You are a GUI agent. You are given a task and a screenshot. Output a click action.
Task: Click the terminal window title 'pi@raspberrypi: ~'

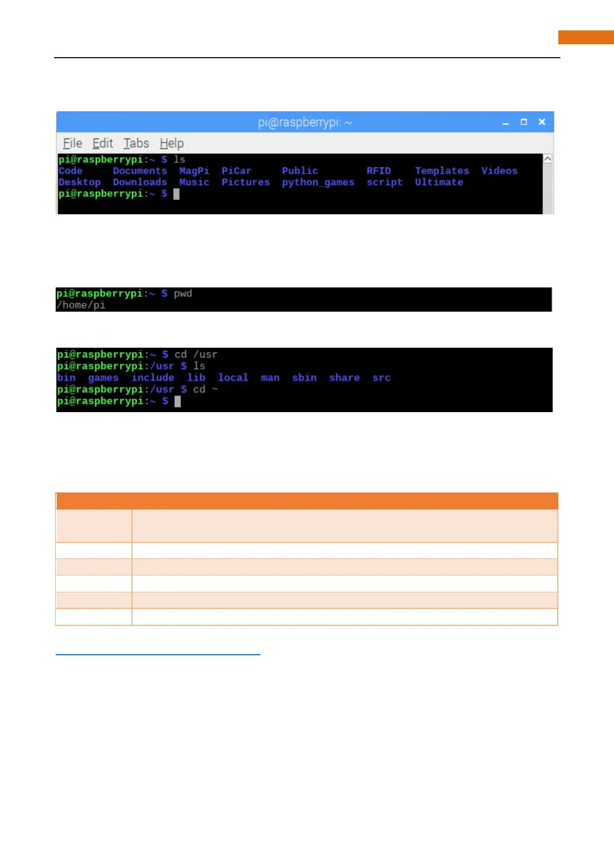305,123
